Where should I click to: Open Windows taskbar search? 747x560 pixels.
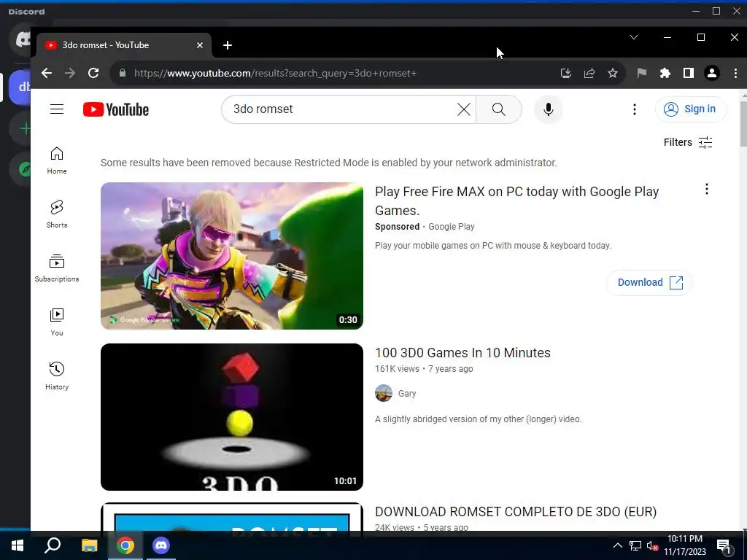[x=53, y=545]
